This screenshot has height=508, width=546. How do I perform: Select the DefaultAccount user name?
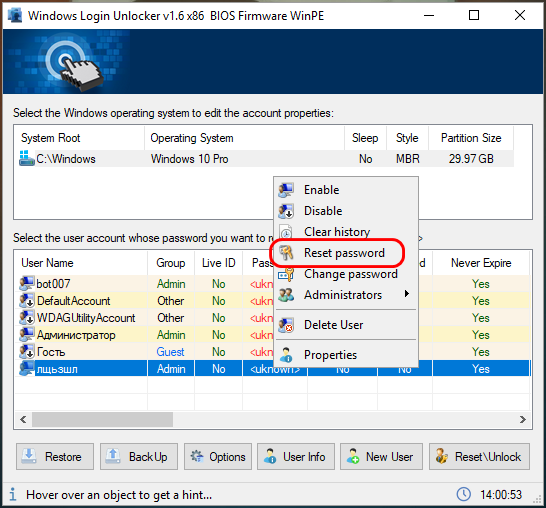point(73,301)
